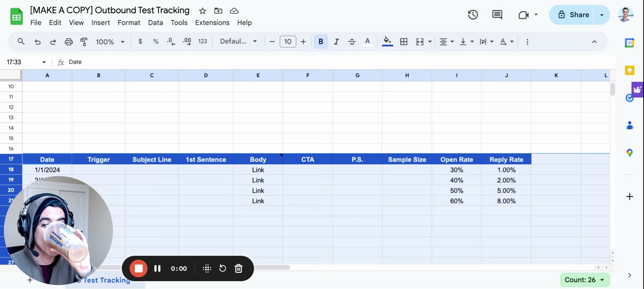Open text rotation dropdown
This screenshot has height=289, width=644.
pos(506,41)
